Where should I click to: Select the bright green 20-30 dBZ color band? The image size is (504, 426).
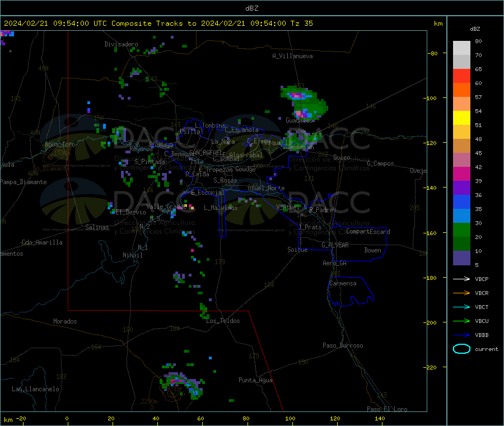pos(461,230)
